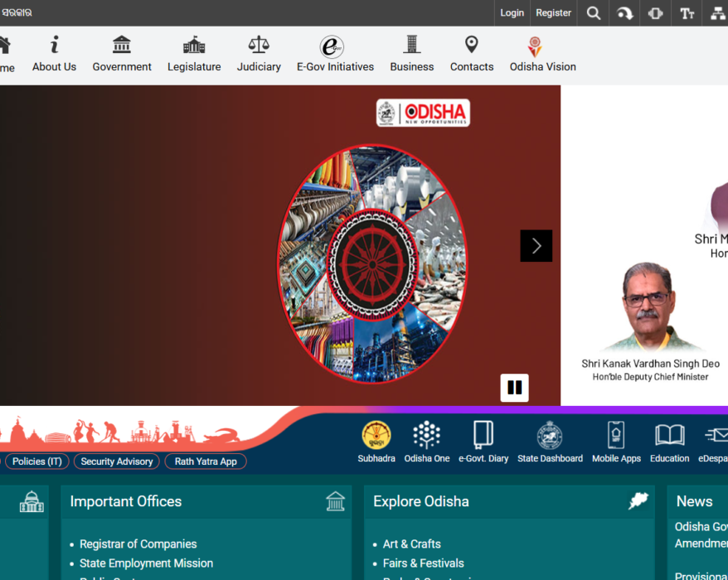
Task: Open the sitemap icon
Action: pos(717,13)
